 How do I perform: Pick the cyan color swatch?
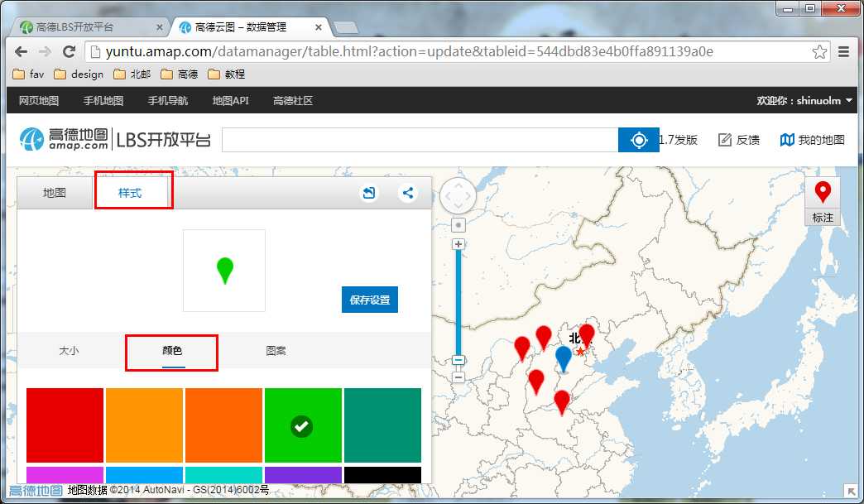(223, 475)
